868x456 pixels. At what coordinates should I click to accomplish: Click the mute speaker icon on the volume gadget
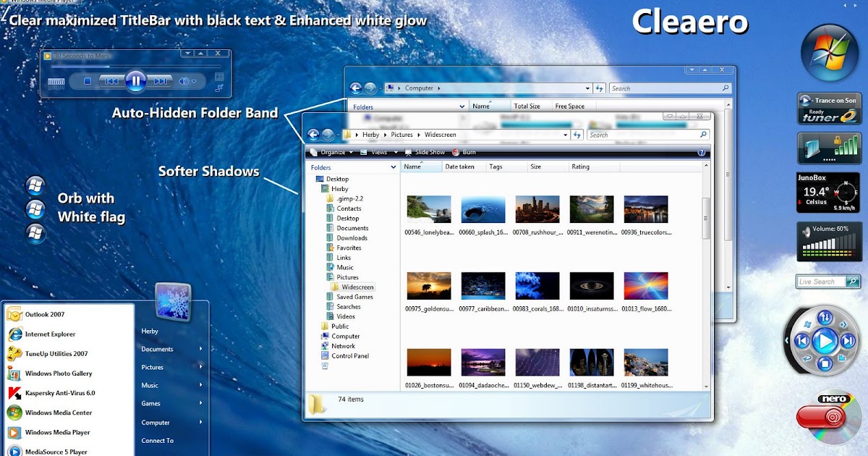807,229
